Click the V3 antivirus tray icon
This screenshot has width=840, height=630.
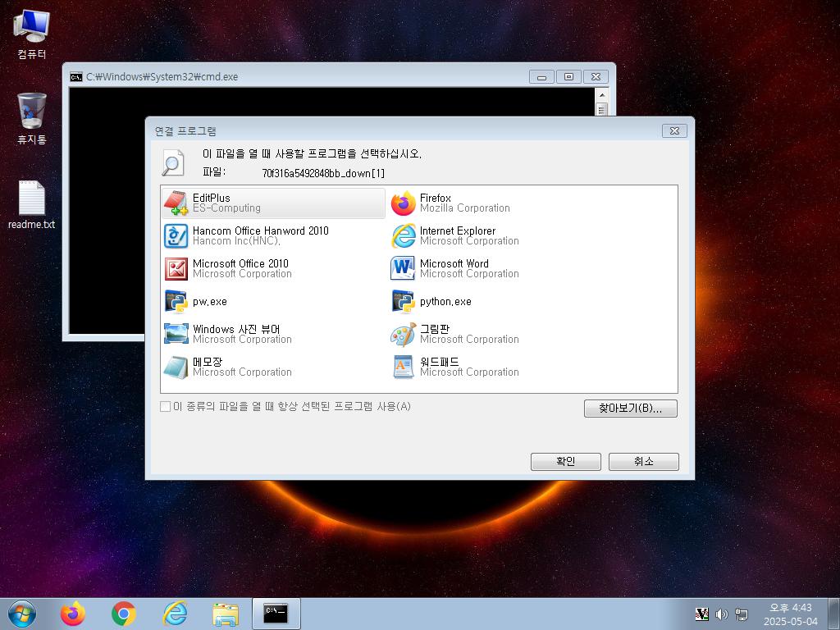click(x=702, y=614)
